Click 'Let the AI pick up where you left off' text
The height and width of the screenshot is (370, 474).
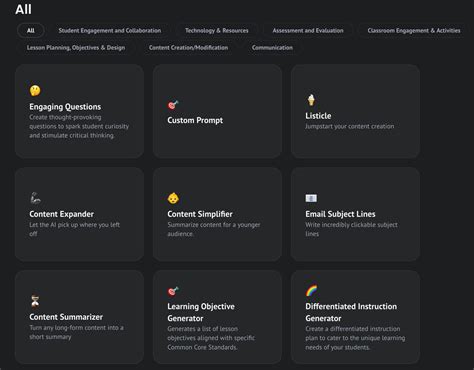75,229
